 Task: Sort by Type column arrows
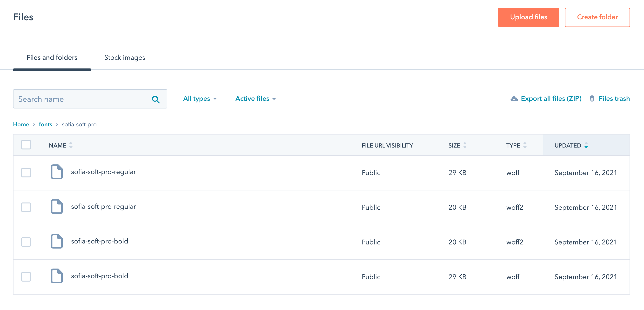coord(525,145)
